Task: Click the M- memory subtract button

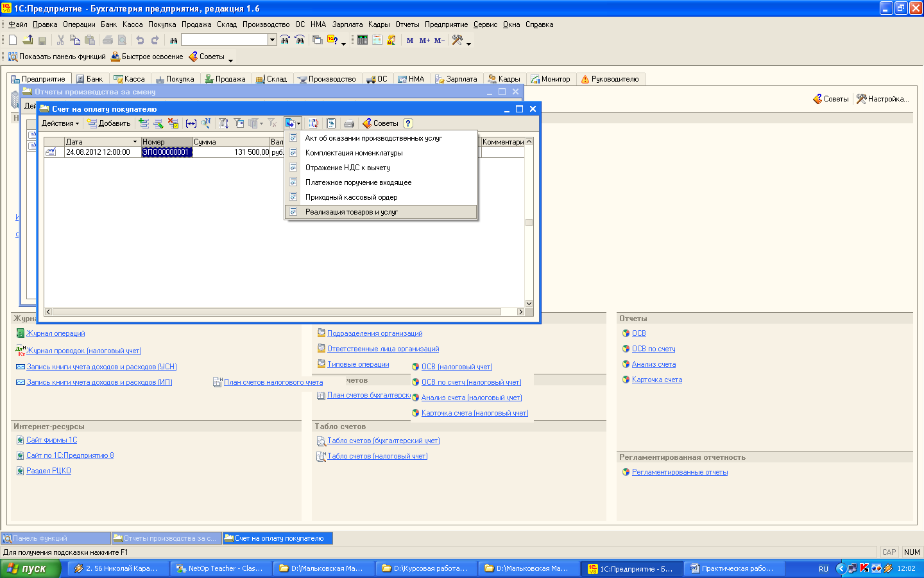Action: 439,40
